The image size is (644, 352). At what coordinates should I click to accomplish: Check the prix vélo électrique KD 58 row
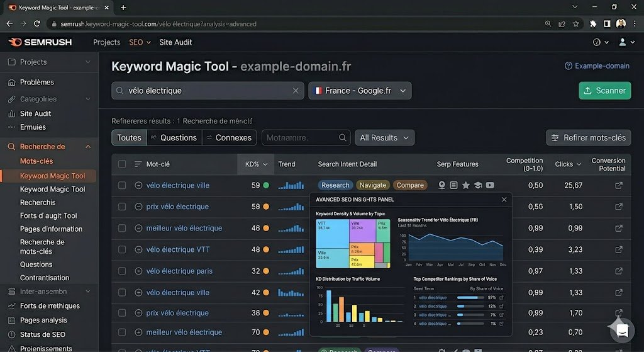122,207
